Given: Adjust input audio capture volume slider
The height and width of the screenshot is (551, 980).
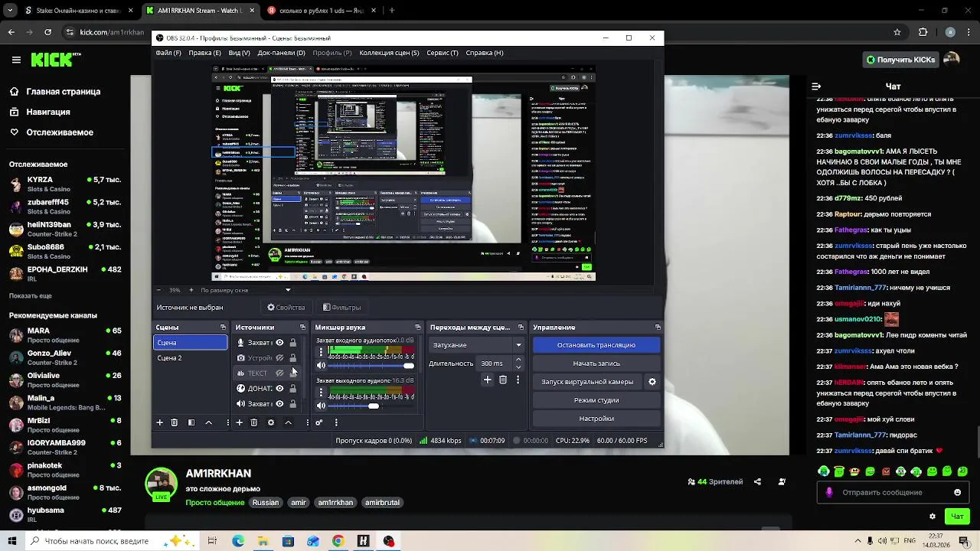Looking at the screenshot, I should 371,366.
